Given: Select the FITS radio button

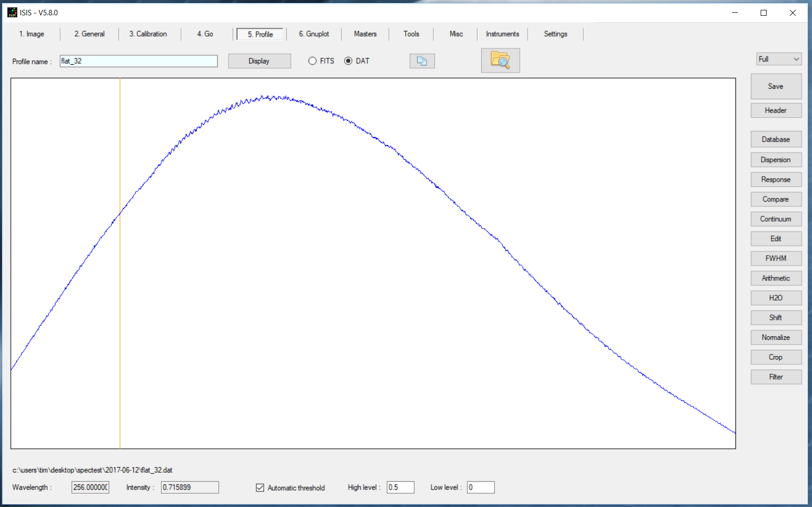Looking at the screenshot, I should (x=312, y=61).
